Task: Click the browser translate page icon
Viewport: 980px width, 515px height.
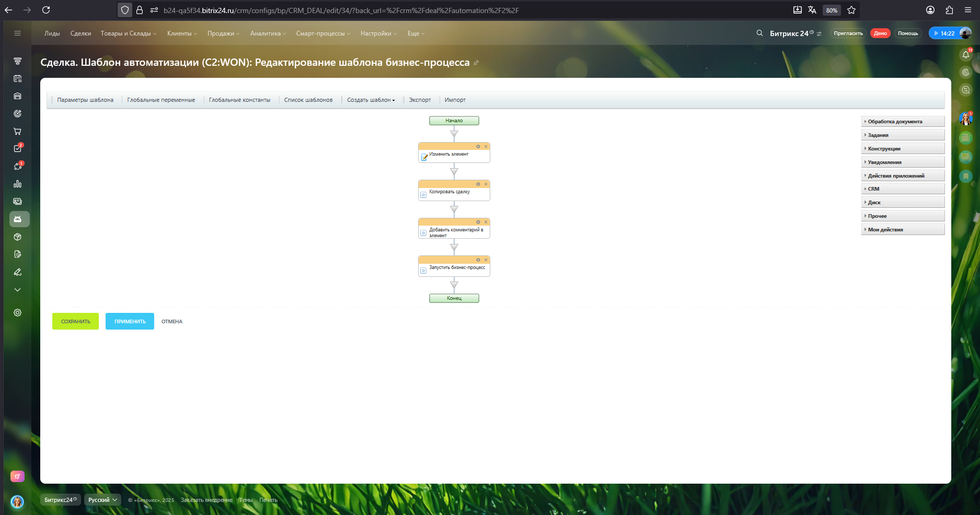Action: pos(812,10)
